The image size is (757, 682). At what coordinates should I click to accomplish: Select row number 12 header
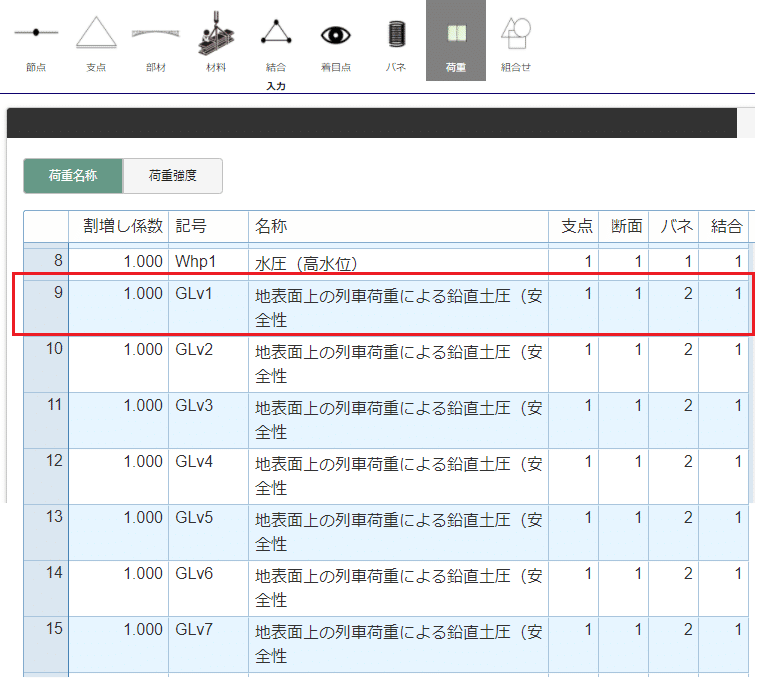(x=46, y=476)
